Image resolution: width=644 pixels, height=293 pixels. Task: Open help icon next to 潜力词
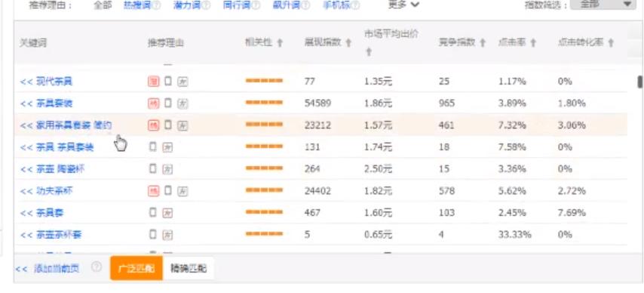[x=207, y=5]
